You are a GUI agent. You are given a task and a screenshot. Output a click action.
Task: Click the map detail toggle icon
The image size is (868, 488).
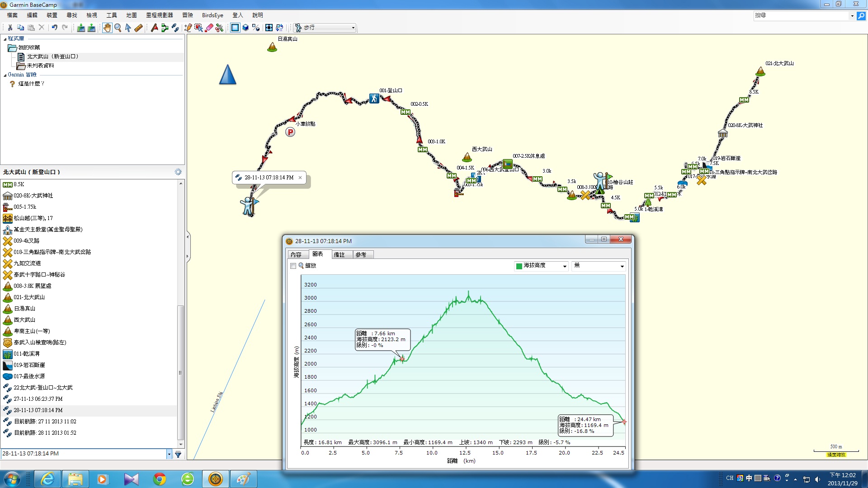coord(256,28)
